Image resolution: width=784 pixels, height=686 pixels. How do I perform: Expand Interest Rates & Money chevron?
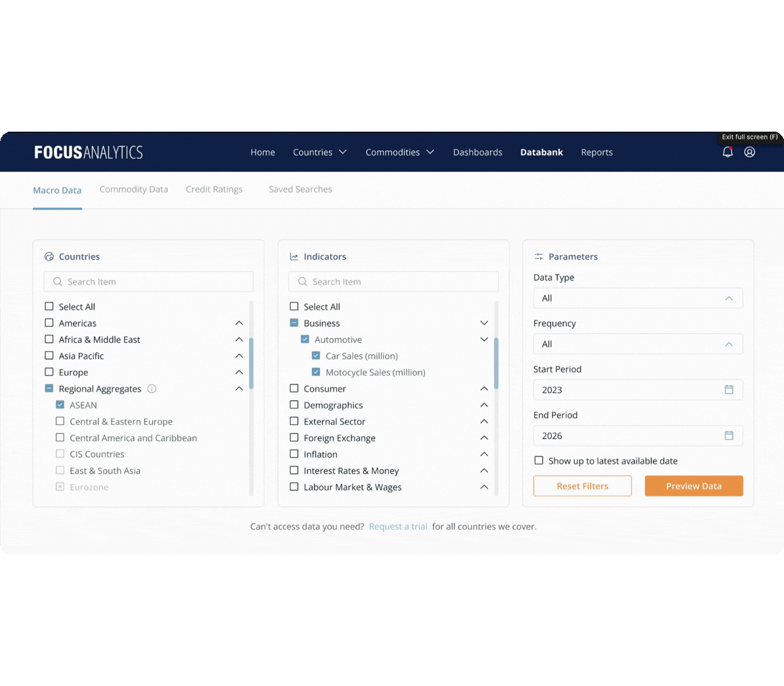tap(484, 470)
